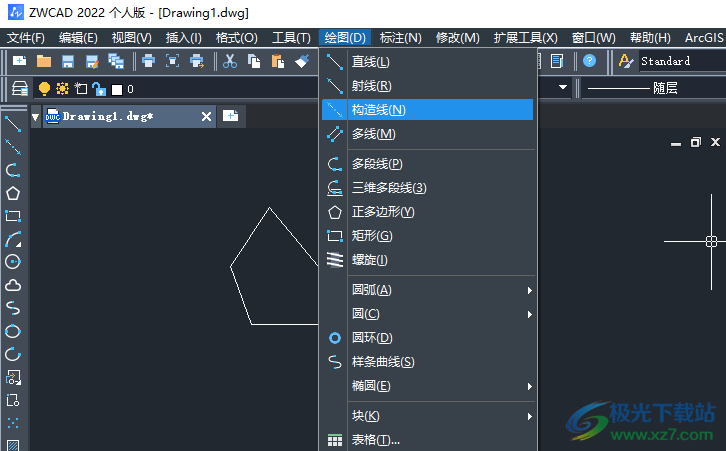Choose 直线(L) from the Draw menu
Screen dimensions: 726x451
pos(427,62)
